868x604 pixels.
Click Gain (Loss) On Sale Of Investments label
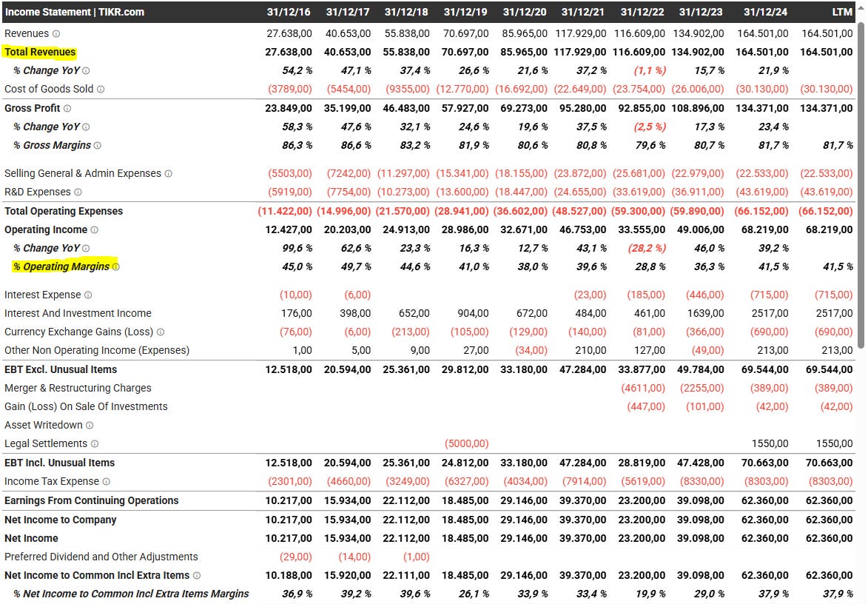86,406
